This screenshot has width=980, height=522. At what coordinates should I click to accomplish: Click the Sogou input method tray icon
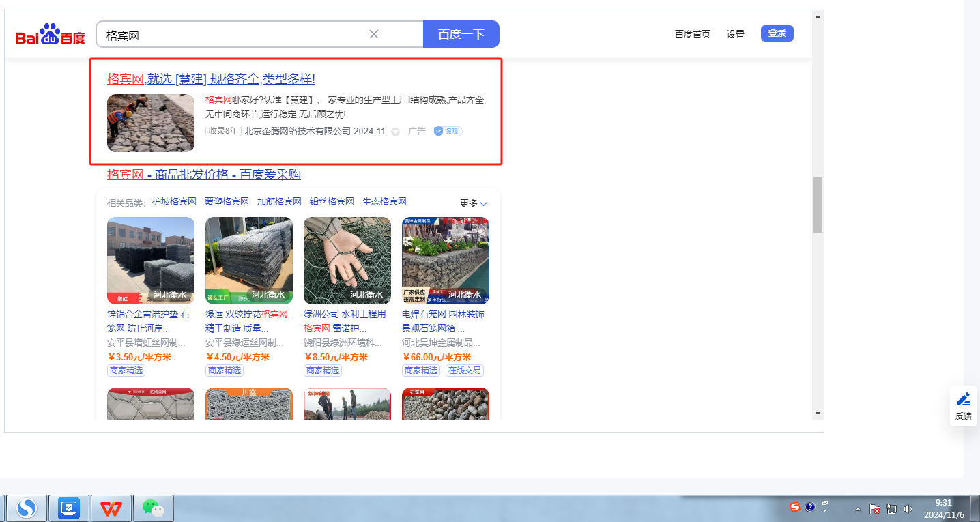point(795,507)
